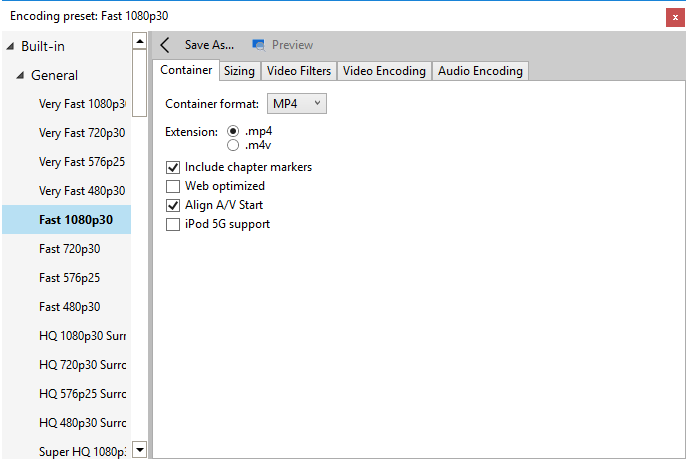Select the .mp4 extension radio button

tap(233, 131)
